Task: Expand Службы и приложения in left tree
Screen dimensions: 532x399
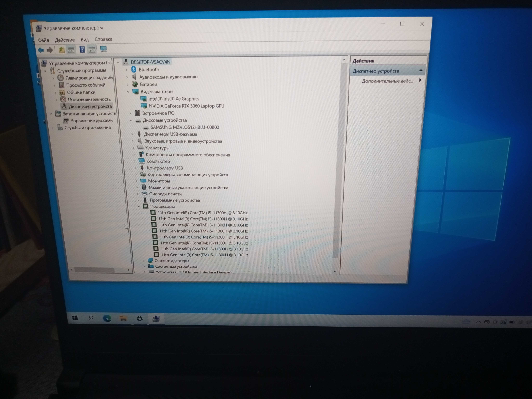Action: pos(53,128)
